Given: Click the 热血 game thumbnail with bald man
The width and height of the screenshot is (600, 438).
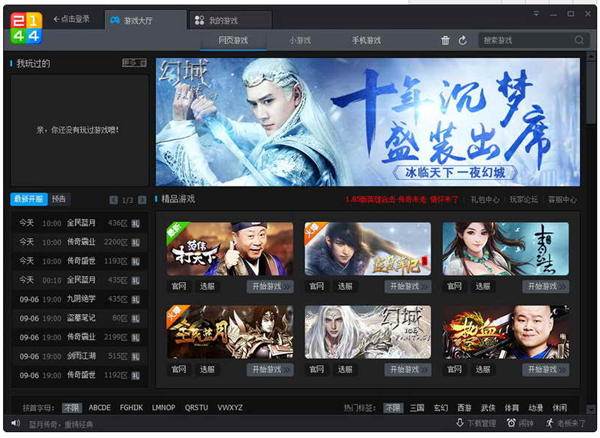Looking at the screenshot, I should 505,332.
